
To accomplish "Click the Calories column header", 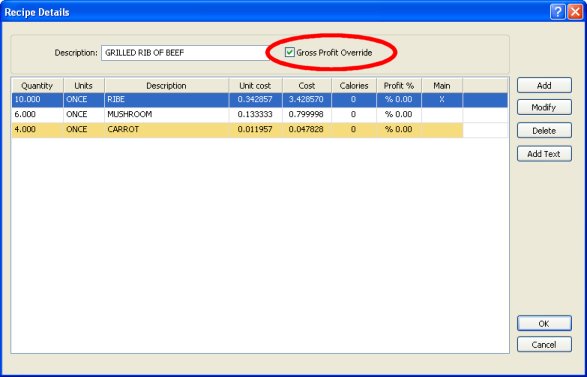I will [354, 86].
